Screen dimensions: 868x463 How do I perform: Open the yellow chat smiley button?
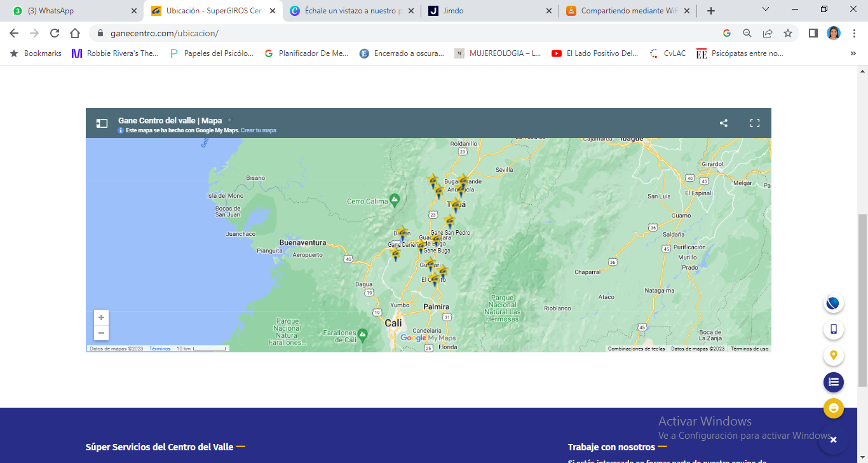834,408
